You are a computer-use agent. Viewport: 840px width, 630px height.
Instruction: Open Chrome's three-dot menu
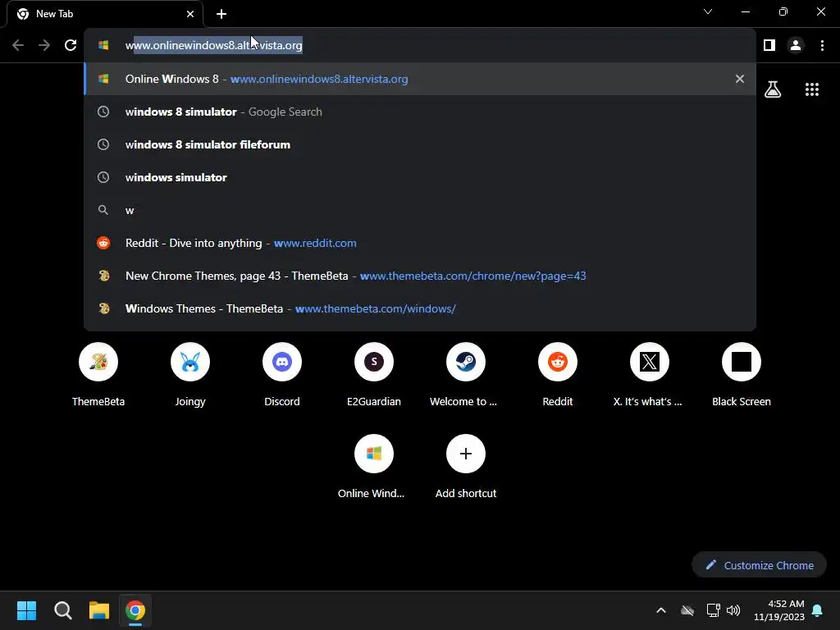822,46
